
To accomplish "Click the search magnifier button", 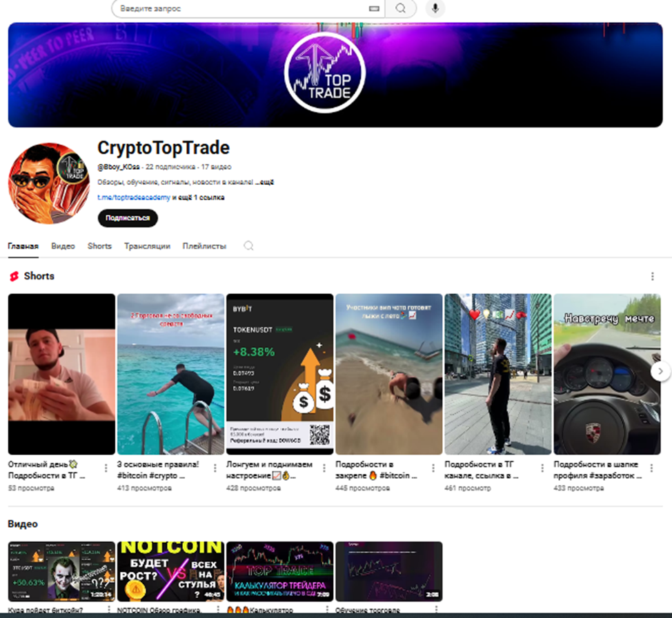I will (400, 8).
